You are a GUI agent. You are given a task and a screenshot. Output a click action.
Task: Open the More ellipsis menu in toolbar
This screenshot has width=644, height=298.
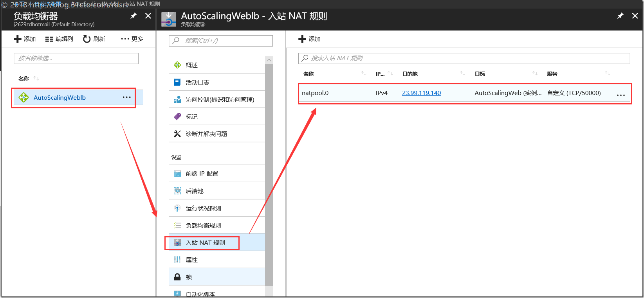(x=132, y=39)
